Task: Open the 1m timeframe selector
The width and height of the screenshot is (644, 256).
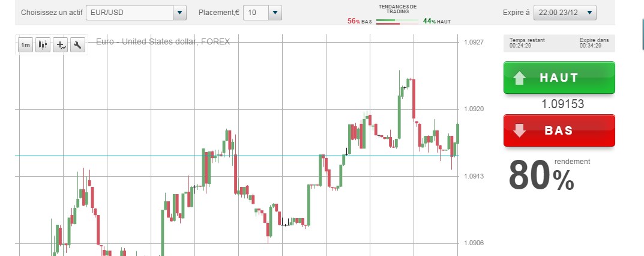Action: click(x=25, y=45)
